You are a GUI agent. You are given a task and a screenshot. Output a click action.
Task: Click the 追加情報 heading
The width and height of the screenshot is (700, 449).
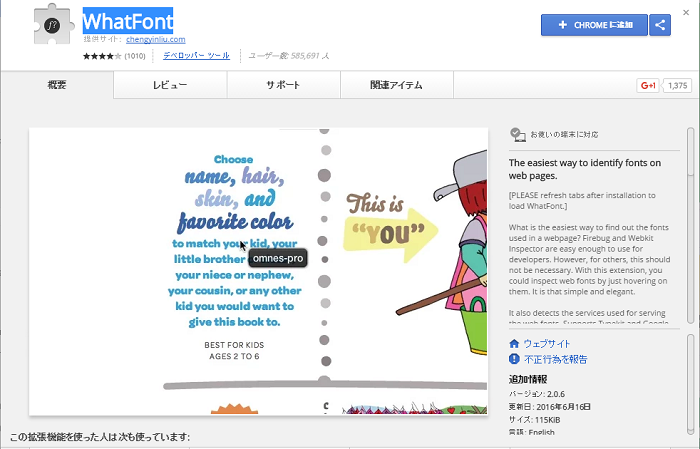pos(528,379)
